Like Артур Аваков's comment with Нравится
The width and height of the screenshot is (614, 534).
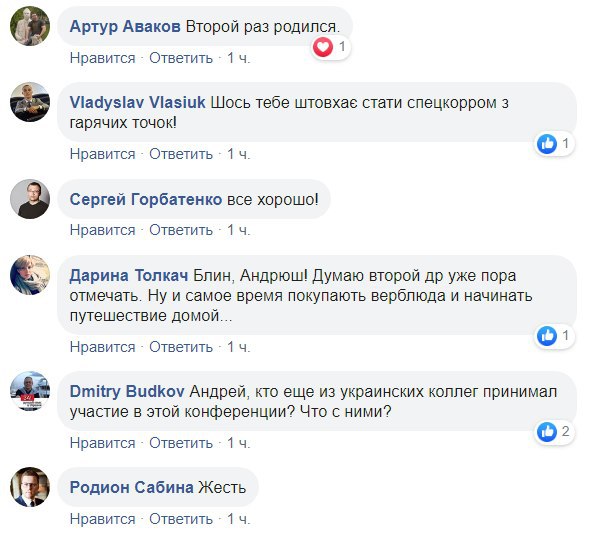tap(102, 58)
